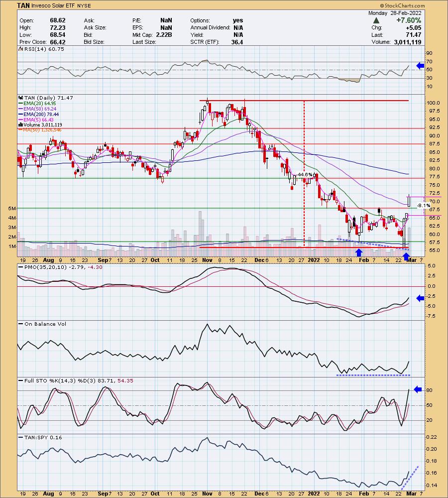Click the EMA(200) 78.44 legend entry
Viewport: 448px width, 498px height.
[39, 114]
